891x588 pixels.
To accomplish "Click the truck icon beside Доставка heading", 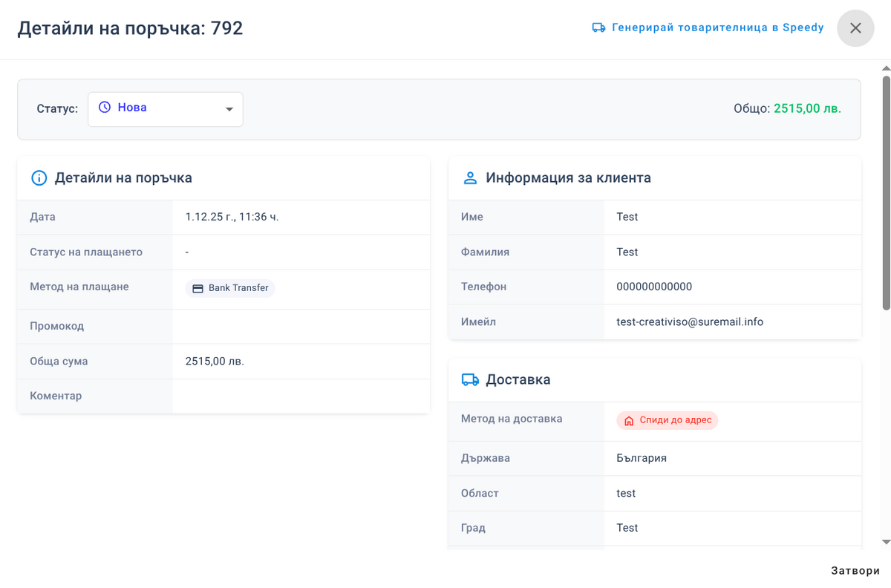I will point(470,380).
